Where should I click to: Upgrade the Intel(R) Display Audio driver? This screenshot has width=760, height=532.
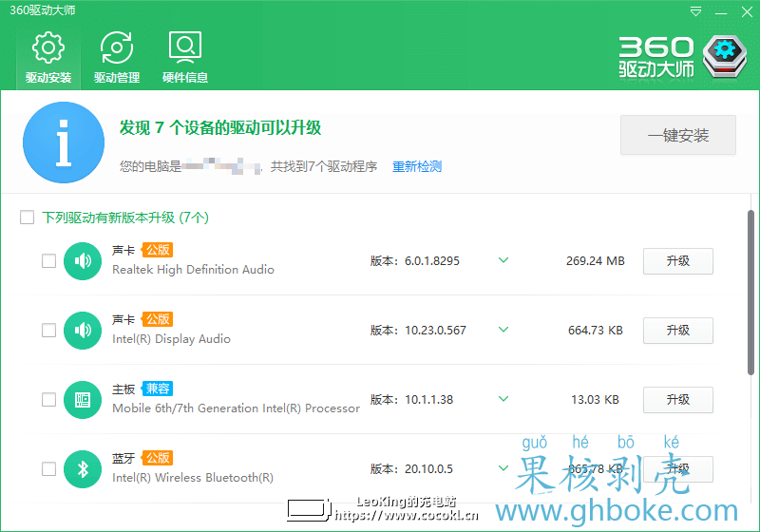pyautogui.click(x=678, y=331)
